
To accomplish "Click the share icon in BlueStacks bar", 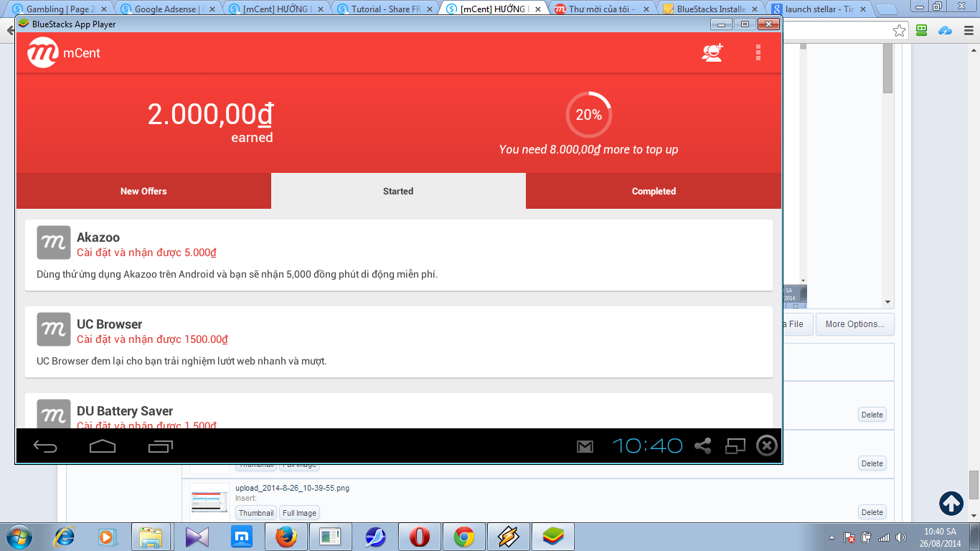I will coord(702,446).
